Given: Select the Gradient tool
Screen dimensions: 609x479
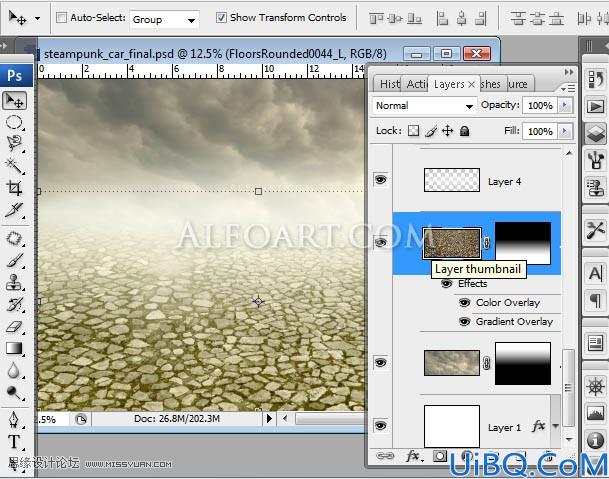Looking at the screenshot, I should point(14,348).
